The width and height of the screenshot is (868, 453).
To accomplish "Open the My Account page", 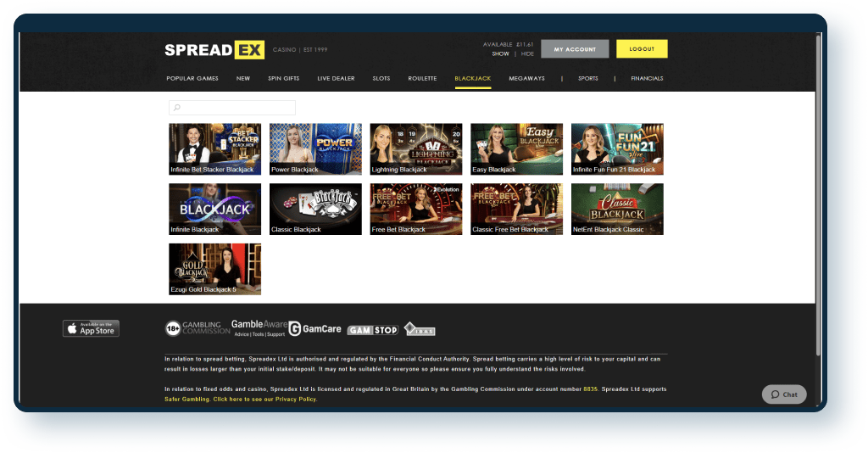I will [x=575, y=48].
